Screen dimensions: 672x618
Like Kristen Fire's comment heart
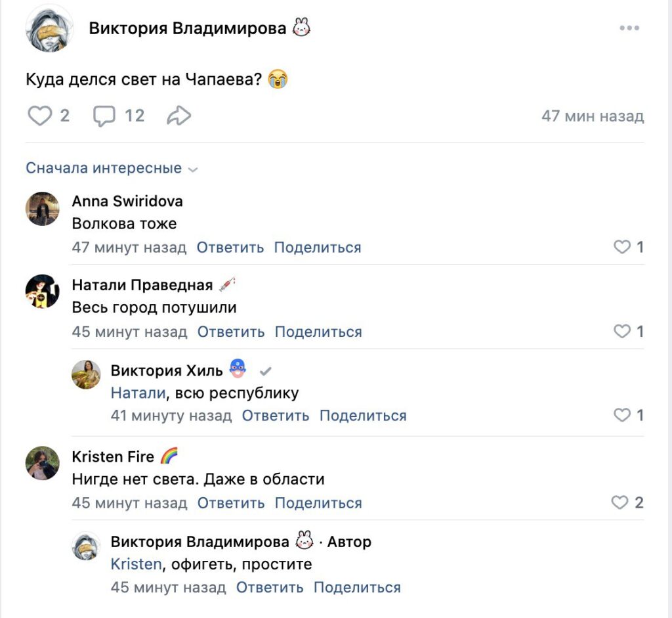click(x=619, y=502)
